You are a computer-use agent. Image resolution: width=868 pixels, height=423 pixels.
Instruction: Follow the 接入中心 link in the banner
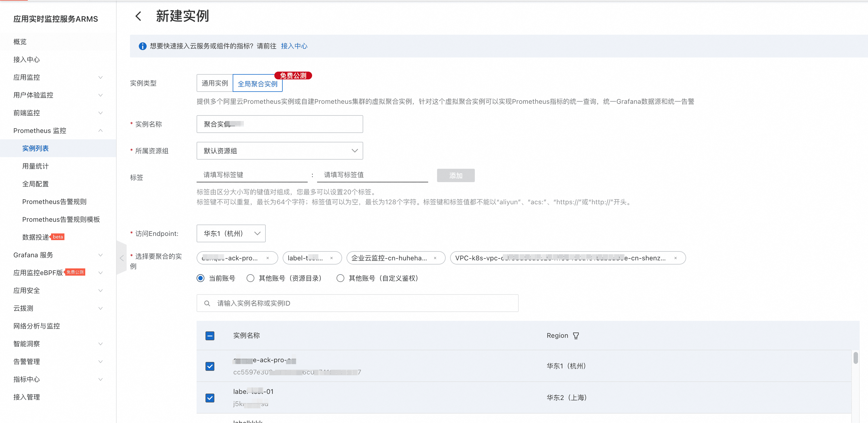pyautogui.click(x=294, y=46)
